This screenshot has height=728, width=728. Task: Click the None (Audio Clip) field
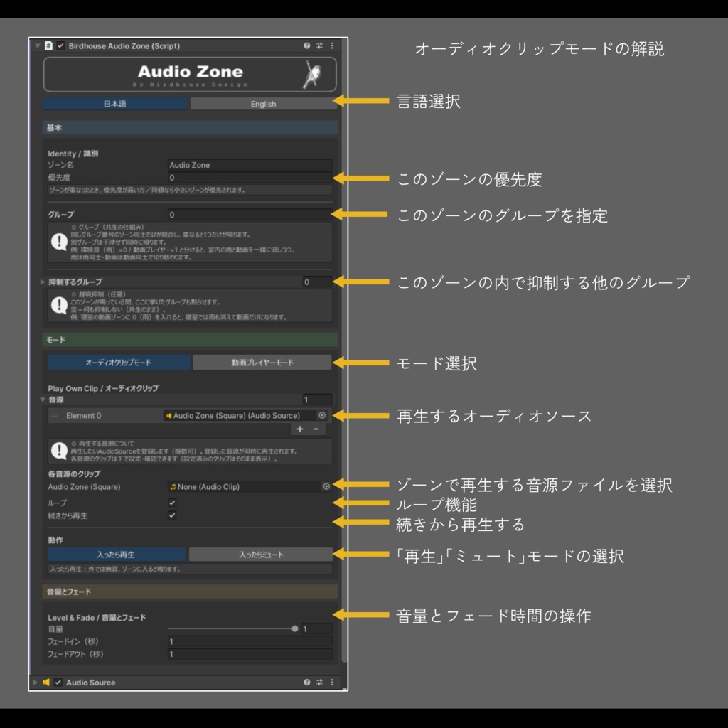[245, 486]
